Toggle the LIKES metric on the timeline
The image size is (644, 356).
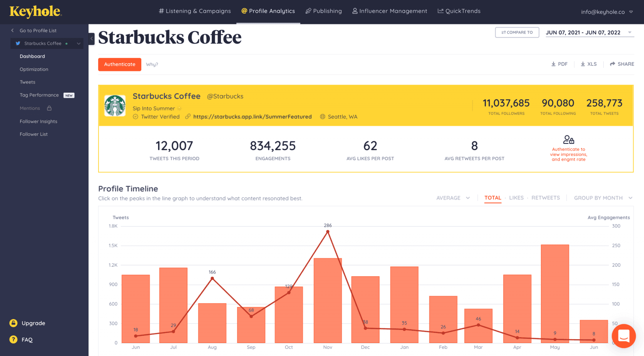516,197
